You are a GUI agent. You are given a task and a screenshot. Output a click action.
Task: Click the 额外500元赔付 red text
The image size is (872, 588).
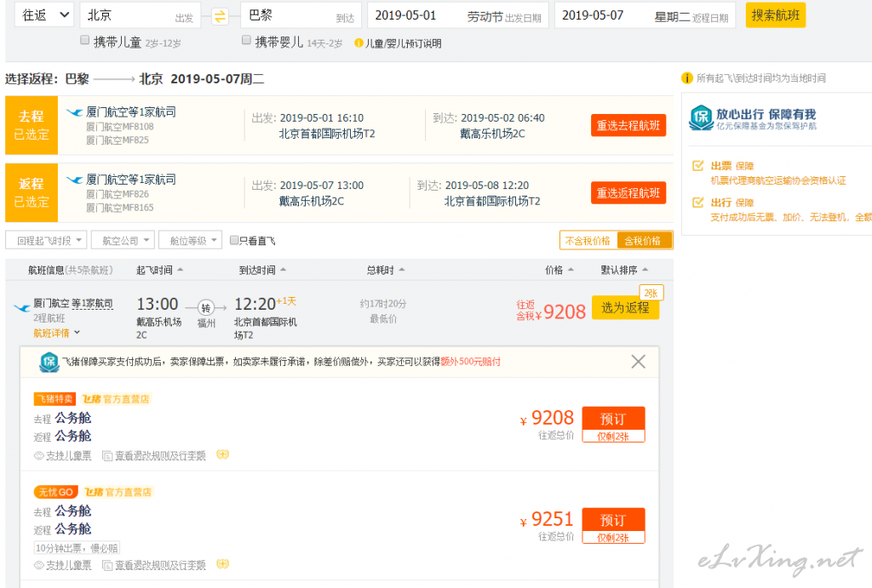tap(470, 362)
